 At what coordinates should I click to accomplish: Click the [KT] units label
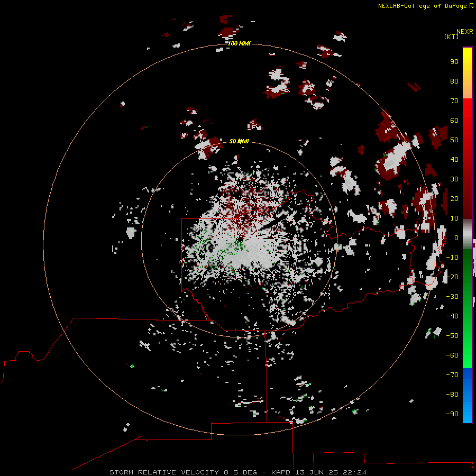tap(452, 36)
